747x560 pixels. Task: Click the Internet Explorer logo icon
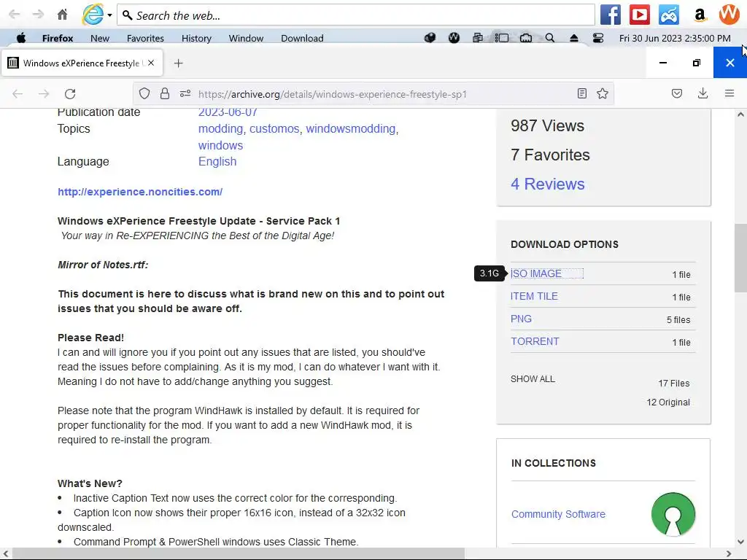pos(93,15)
